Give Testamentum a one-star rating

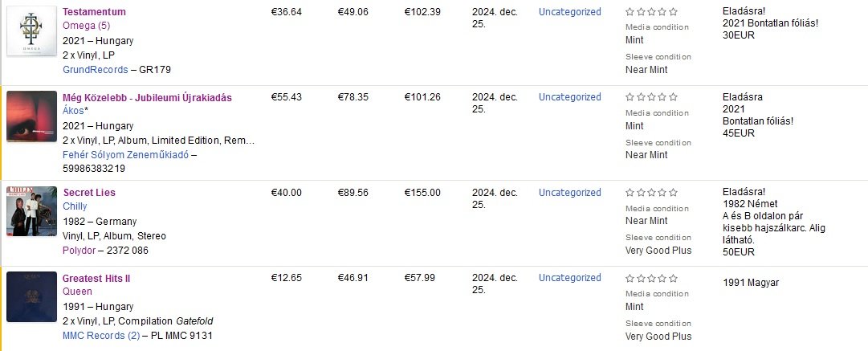630,12
